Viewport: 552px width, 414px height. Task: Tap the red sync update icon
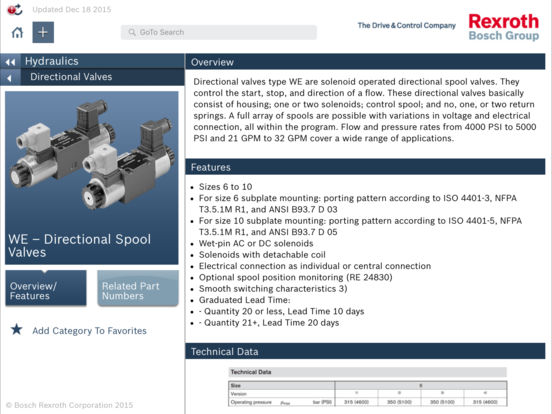pos(15,10)
